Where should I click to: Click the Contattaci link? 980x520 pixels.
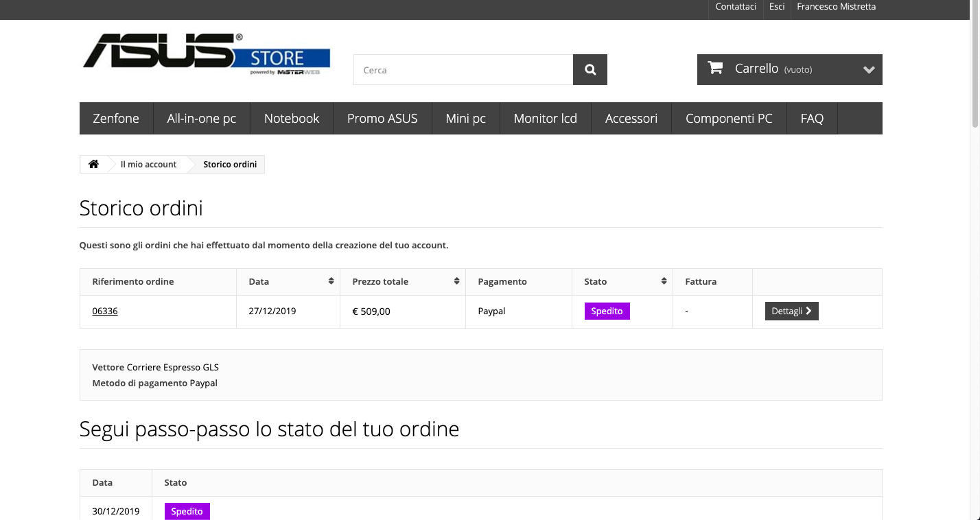click(736, 7)
